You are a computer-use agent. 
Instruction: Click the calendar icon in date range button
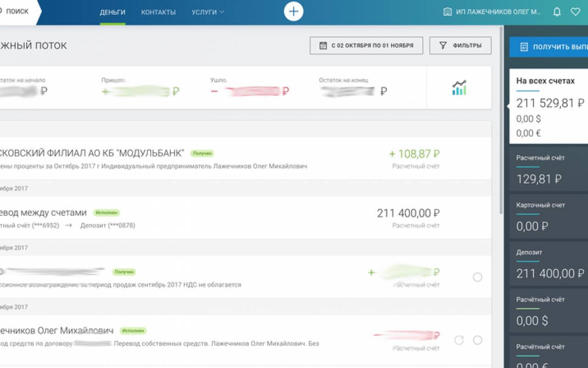323,46
